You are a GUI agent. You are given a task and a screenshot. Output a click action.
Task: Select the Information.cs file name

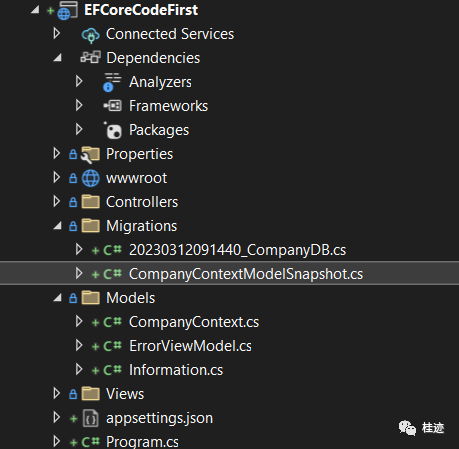click(176, 370)
